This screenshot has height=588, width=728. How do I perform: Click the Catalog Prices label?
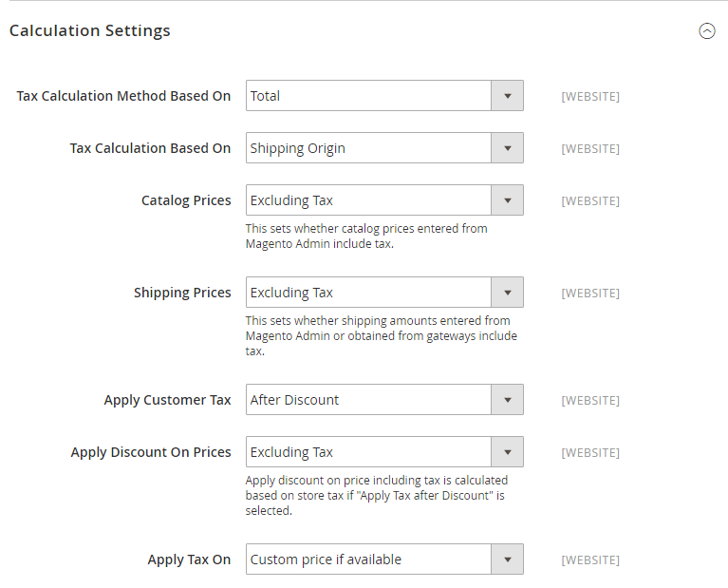pos(186,200)
